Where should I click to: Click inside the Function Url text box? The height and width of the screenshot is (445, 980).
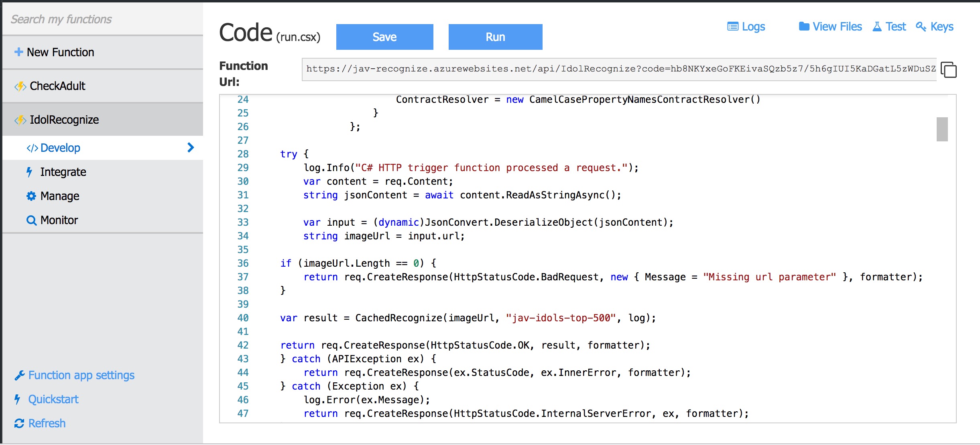pos(618,69)
